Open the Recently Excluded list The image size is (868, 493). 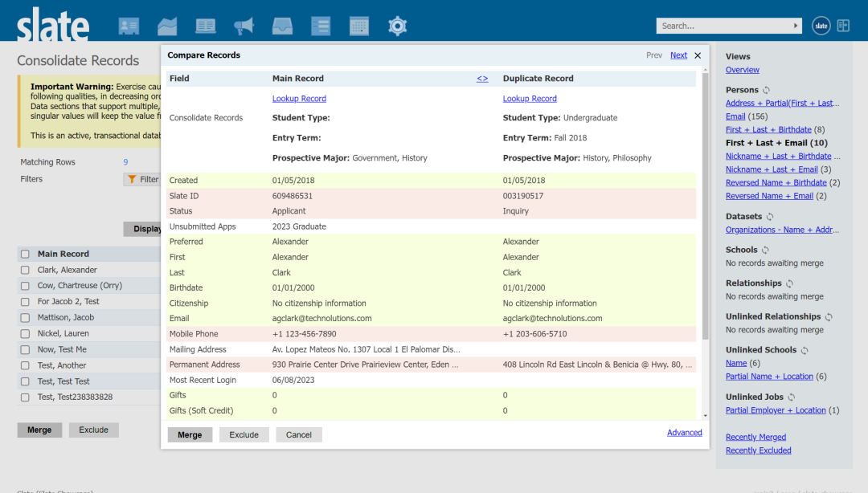pos(759,450)
